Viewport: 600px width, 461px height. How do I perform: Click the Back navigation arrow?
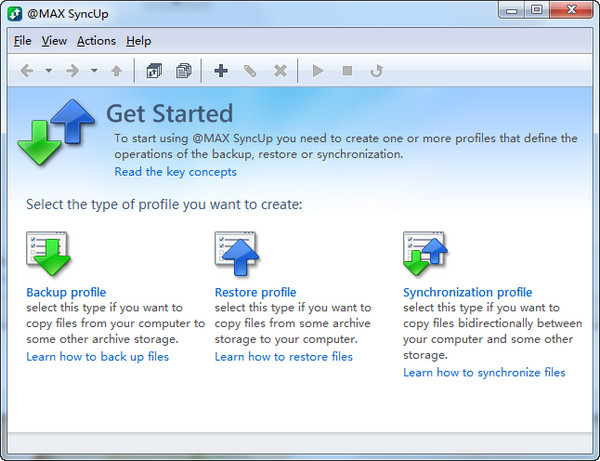27,71
